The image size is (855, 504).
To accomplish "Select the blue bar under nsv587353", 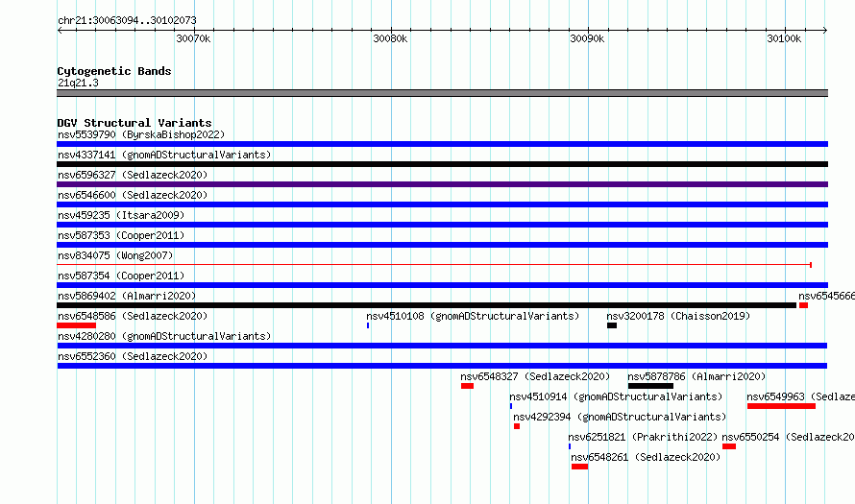I will pyautogui.click(x=442, y=245).
